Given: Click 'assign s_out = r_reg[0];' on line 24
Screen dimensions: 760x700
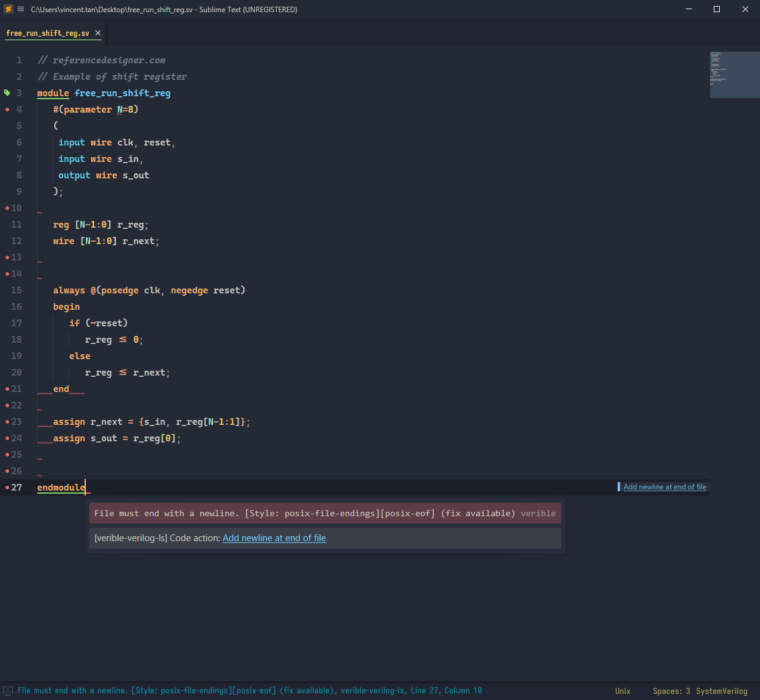Looking at the screenshot, I should point(117,438).
